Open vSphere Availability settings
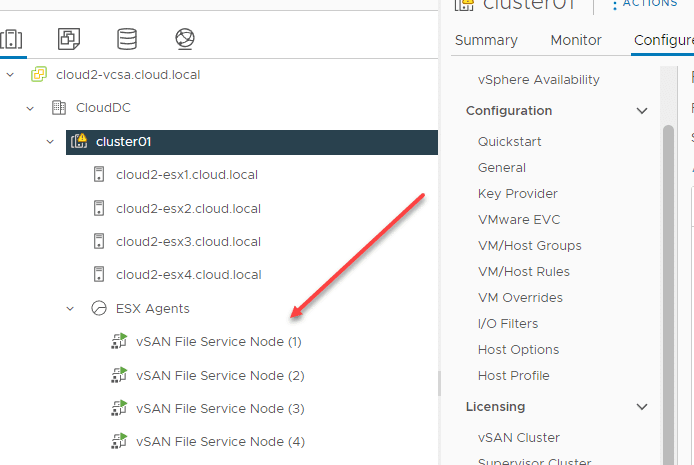Viewport: 694px width, 465px height. click(x=539, y=80)
